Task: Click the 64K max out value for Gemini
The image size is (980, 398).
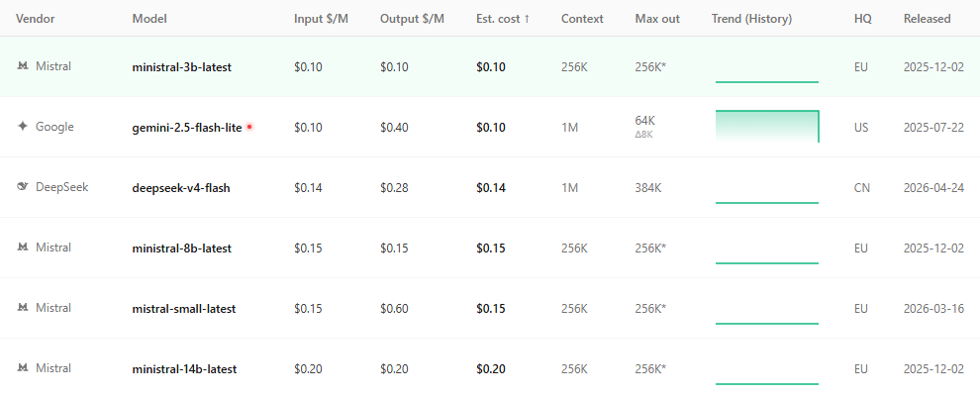Action: (645, 121)
